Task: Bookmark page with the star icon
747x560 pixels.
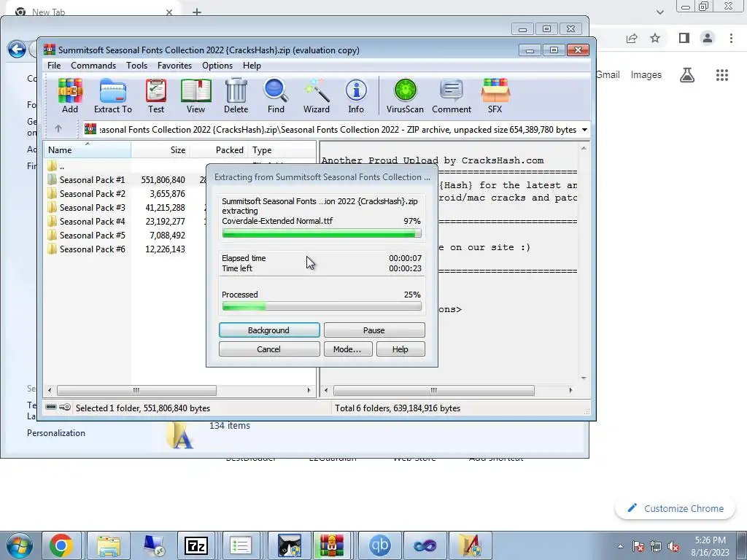Action: pyautogui.click(x=655, y=38)
